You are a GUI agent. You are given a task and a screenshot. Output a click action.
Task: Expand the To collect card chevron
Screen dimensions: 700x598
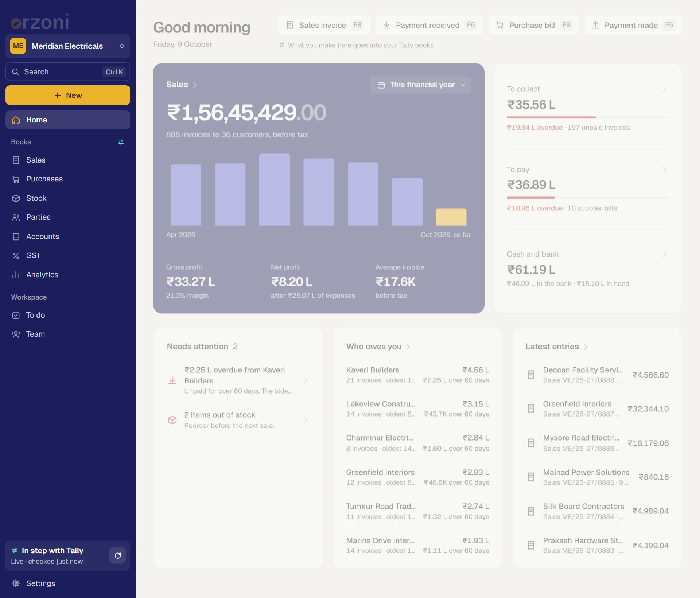664,89
